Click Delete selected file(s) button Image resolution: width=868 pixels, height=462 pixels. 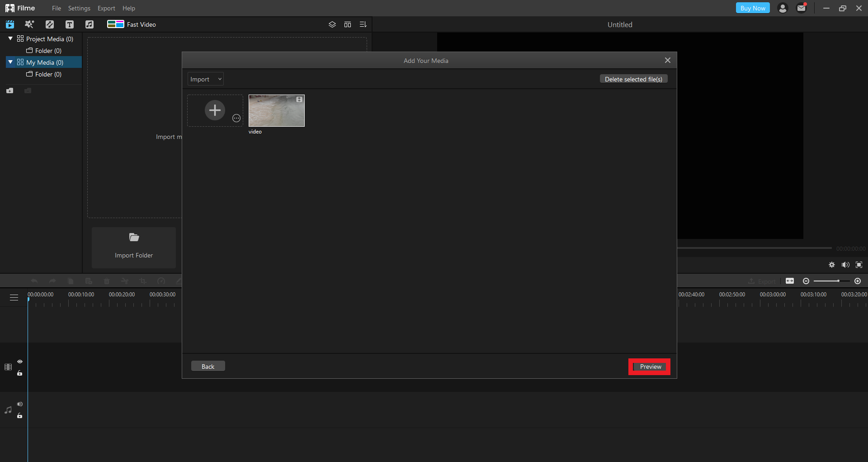pyautogui.click(x=633, y=79)
